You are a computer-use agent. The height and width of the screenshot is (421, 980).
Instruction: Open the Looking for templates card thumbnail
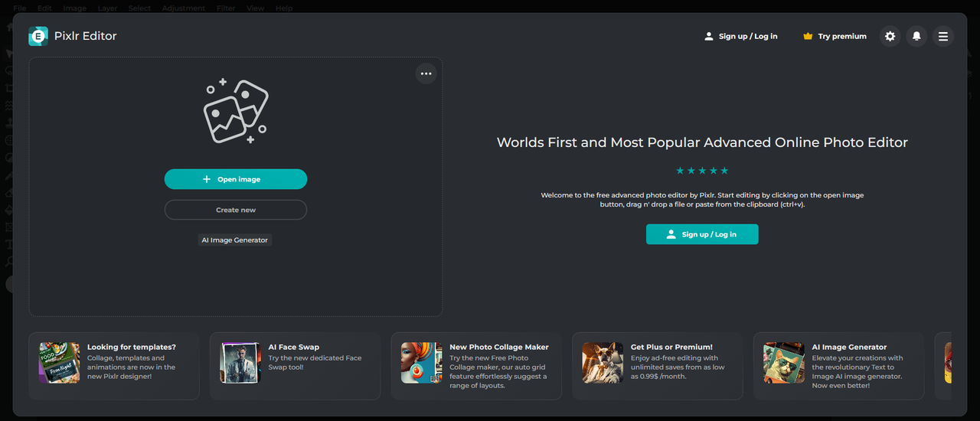60,363
